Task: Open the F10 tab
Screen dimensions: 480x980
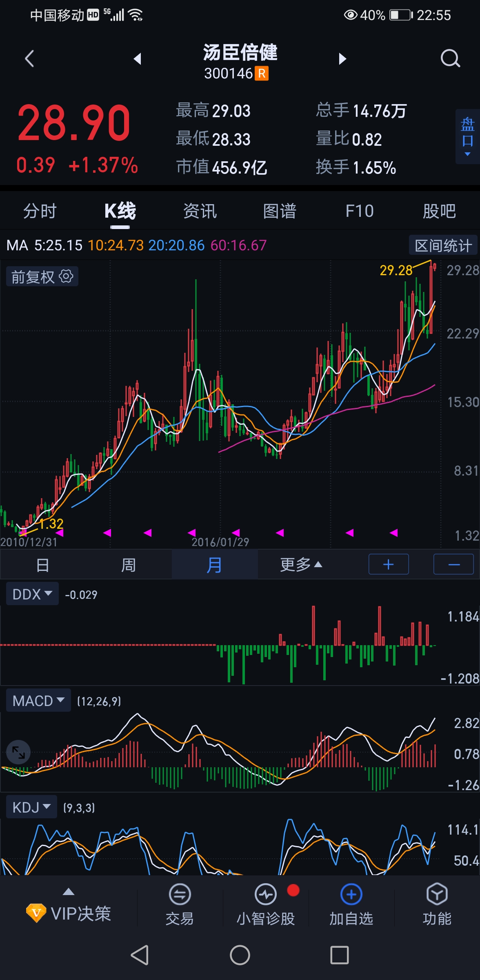Action: (360, 211)
